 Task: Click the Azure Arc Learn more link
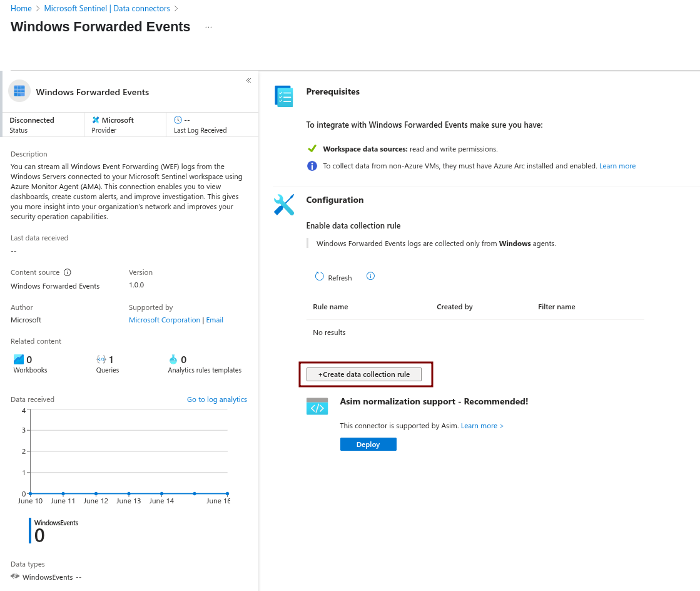(617, 166)
